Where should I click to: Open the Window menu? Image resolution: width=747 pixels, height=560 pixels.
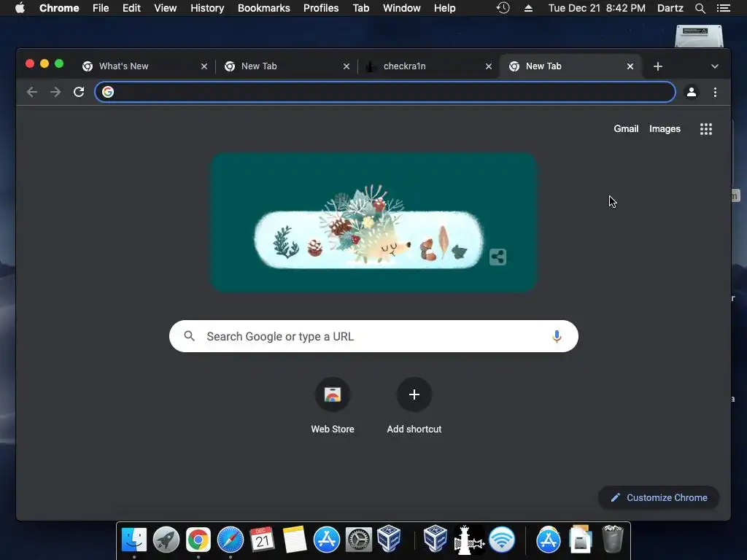pos(402,8)
